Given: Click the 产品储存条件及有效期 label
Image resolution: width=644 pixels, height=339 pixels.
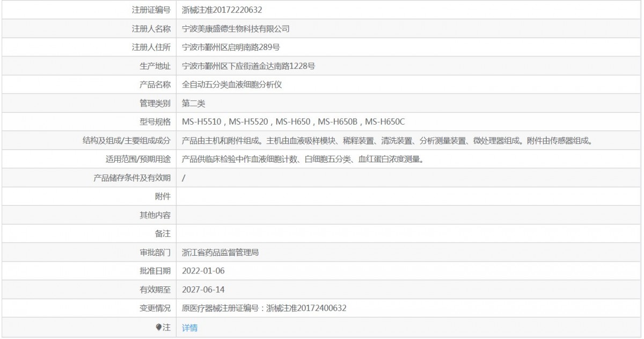Looking at the screenshot, I should coord(132,178).
